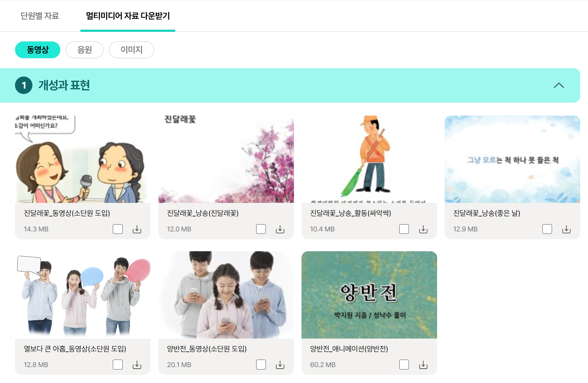Tick the 양반전_애니메이션(양반전) checkbox
588x383 pixels.
pyautogui.click(x=404, y=365)
